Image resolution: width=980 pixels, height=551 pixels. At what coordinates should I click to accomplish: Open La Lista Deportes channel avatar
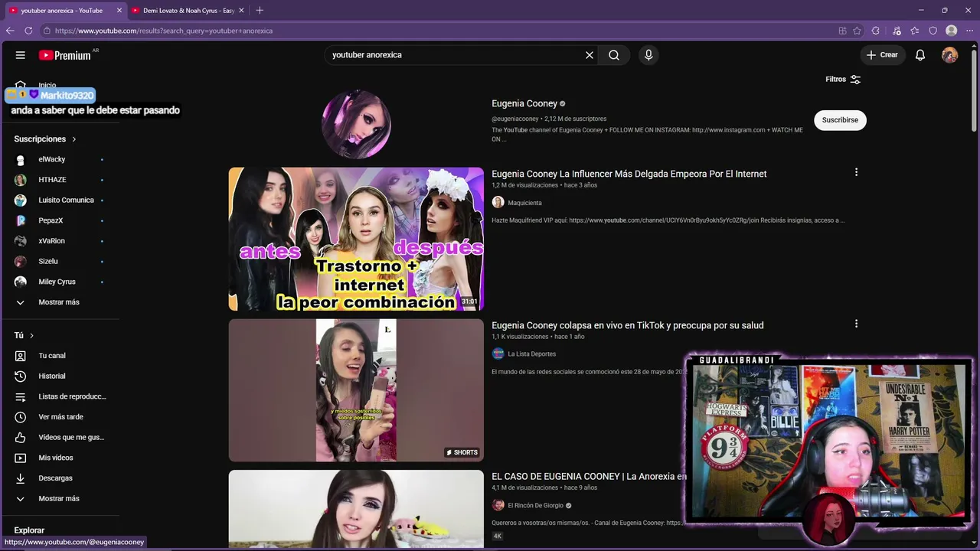(x=498, y=354)
